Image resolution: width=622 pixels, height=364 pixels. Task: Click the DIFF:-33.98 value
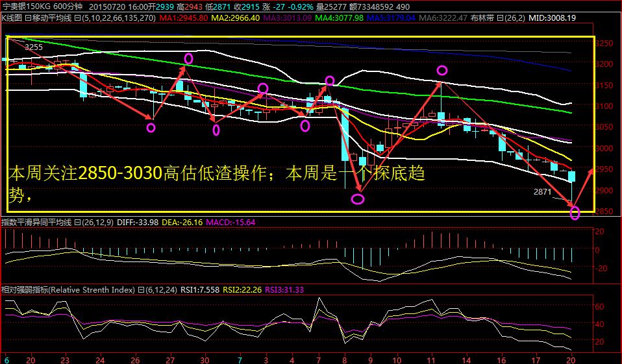point(138,223)
